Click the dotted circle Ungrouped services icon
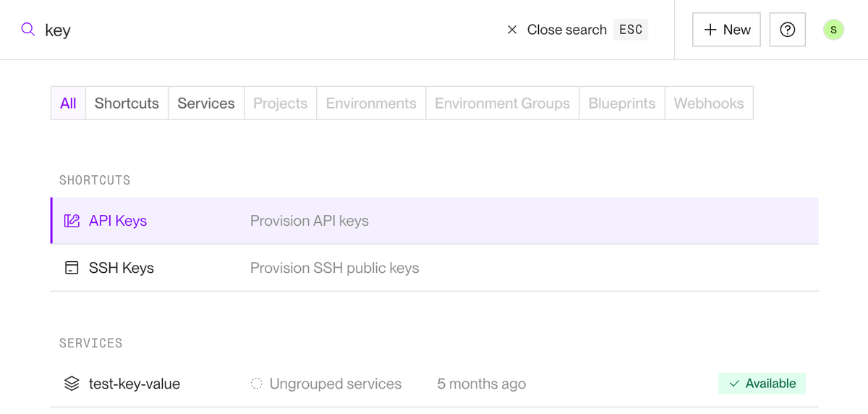The width and height of the screenshot is (868, 414). click(x=256, y=384)
